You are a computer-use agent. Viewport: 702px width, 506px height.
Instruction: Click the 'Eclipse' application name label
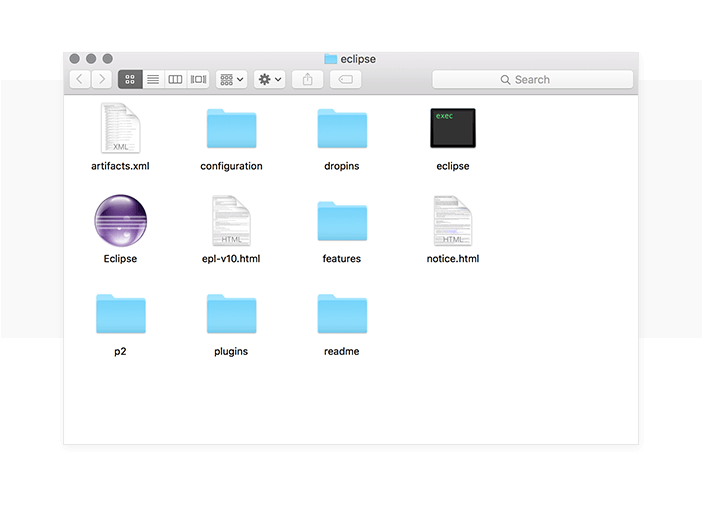pos(120,259)
